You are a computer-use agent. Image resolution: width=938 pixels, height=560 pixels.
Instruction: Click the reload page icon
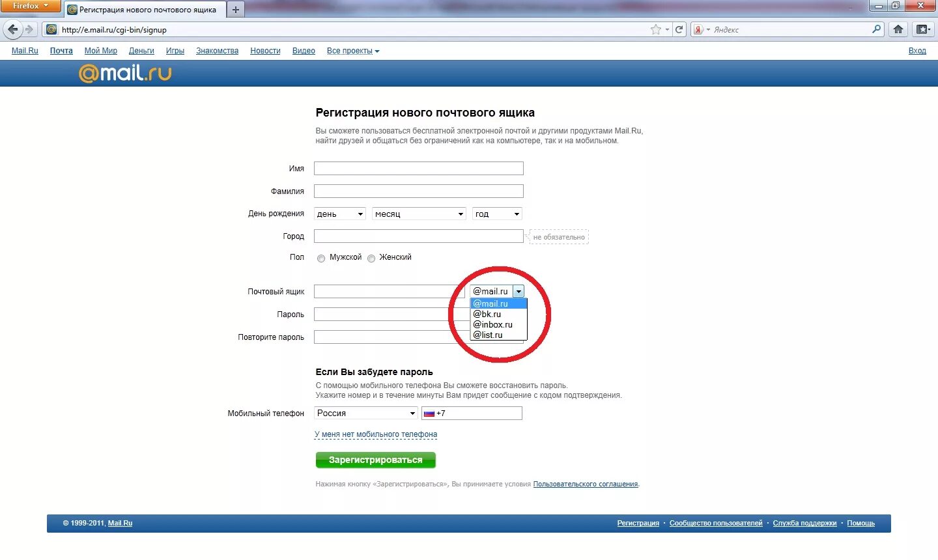pos(679,29)
